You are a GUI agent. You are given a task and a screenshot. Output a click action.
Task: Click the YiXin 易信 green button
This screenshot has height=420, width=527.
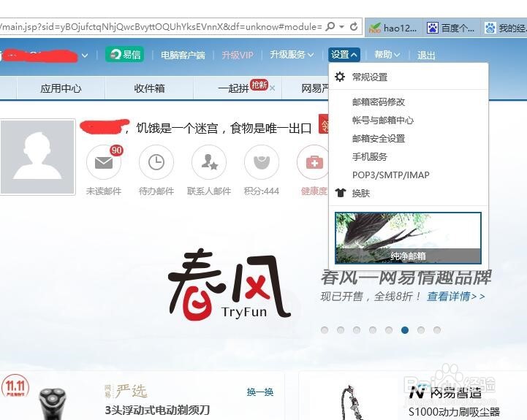tap(124, 55)
